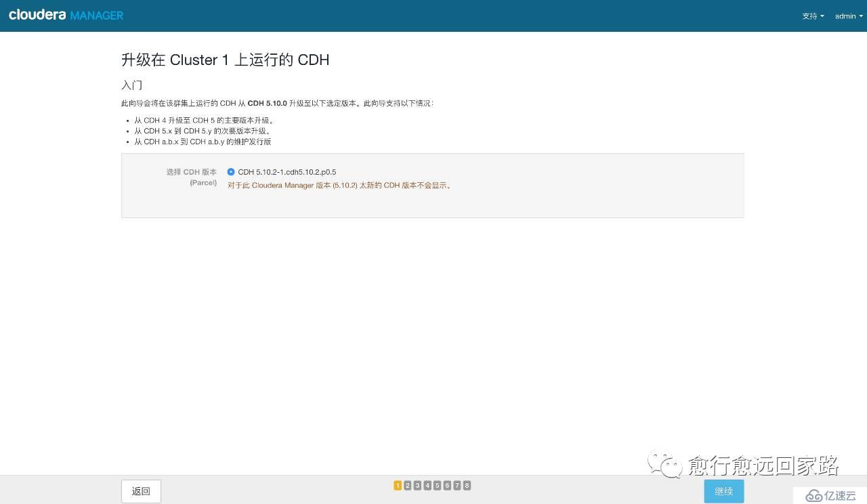Go to wizard step 6
Image resolution: width=867 pixels, height=504 pixels.
(447, 485)
